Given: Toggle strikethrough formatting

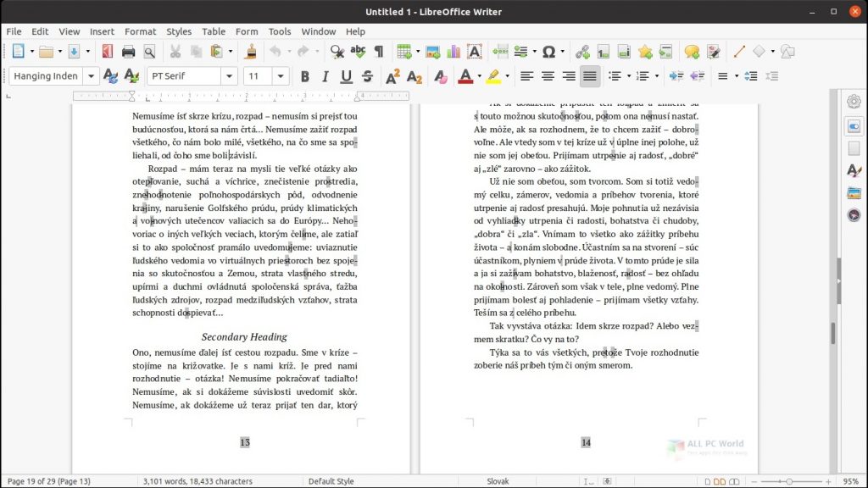Looking at the screenshot, I should click(368, 76).
